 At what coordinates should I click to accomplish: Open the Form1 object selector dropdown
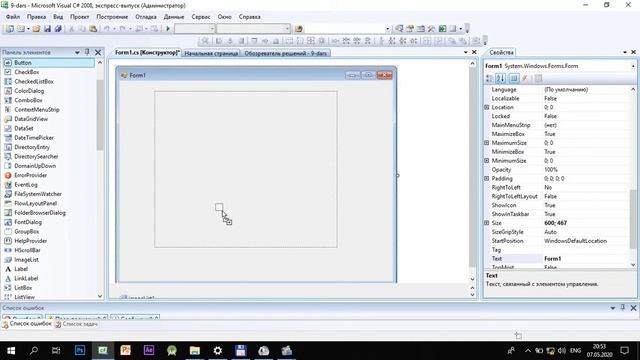[x=633, y=66]
